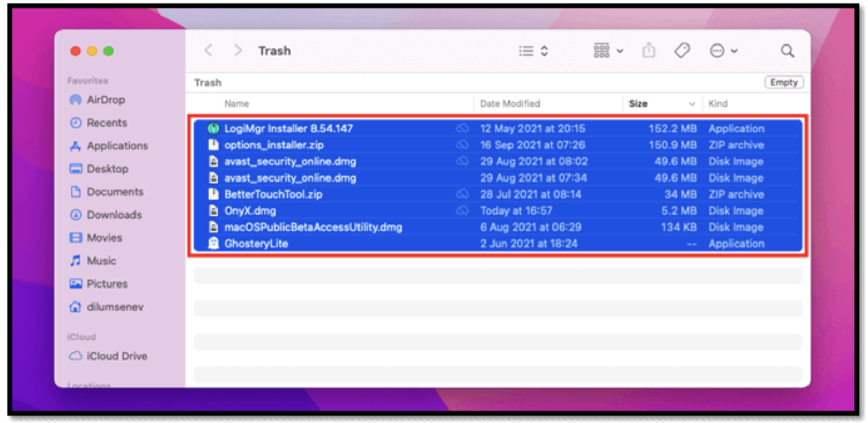Click the Empty trash button

click(x=784, y=82)
